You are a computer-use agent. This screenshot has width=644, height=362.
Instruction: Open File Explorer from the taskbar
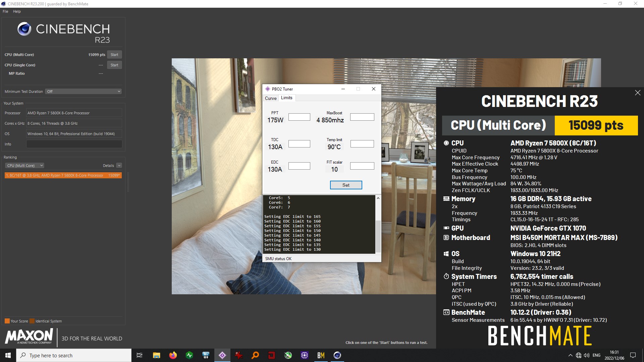(x=156, y=355)
